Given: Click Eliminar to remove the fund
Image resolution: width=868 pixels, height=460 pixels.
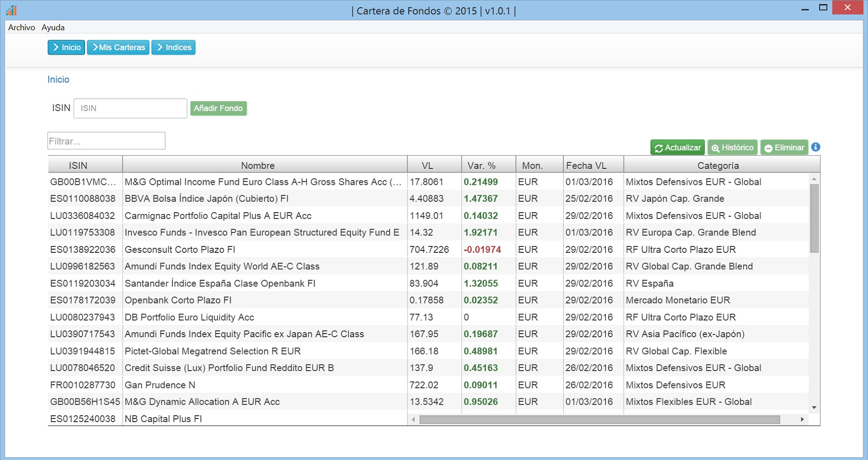Looking at the screenshot, I should coord(784,147).
